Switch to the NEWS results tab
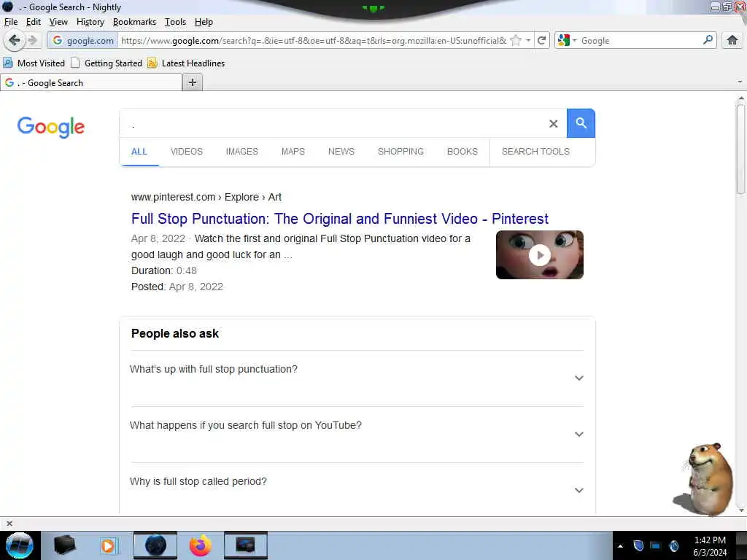The height and width of the screenshot is (560, 747). [341, 152]
